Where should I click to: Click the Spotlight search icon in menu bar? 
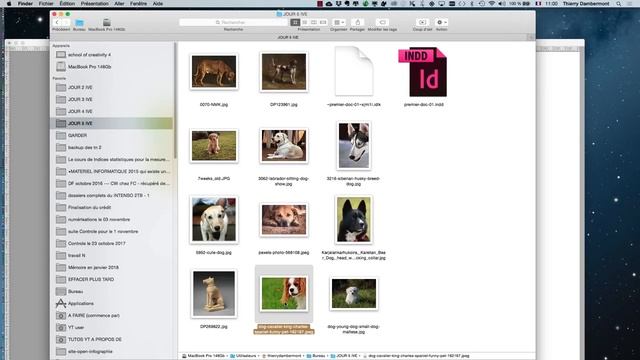(x=619, y=4)
